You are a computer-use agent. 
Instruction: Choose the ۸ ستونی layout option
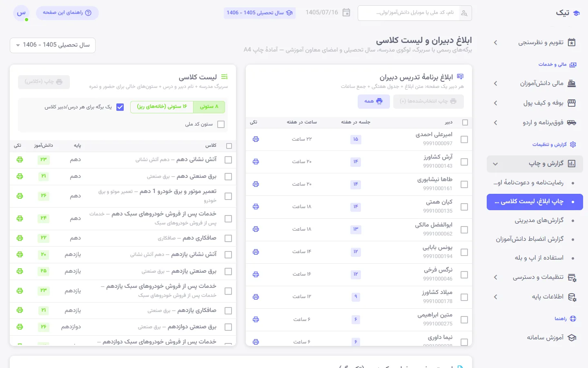coord(209,107)
